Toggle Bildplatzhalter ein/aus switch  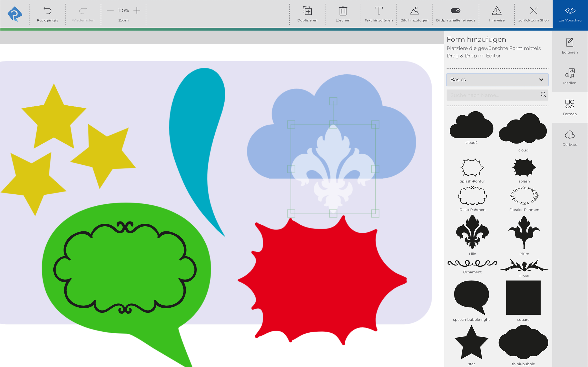click(x=455, y=11)
